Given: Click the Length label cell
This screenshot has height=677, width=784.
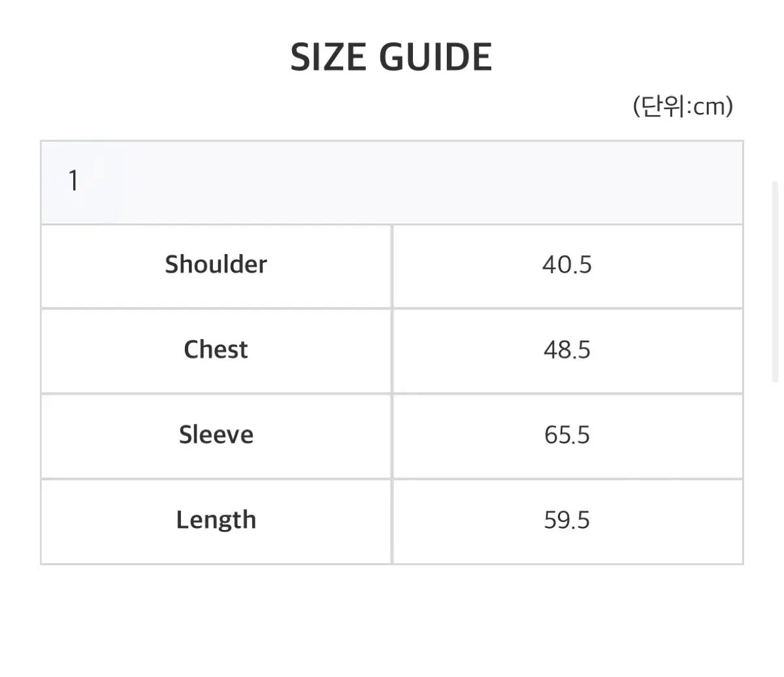Looking at the screenshot, I should coord(216,520).
